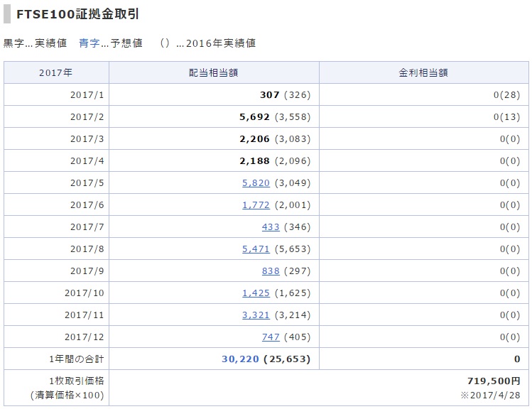Click the 1年間の合計 row label
The width and height of the screenshot is (532, 409).
(76, 359)
